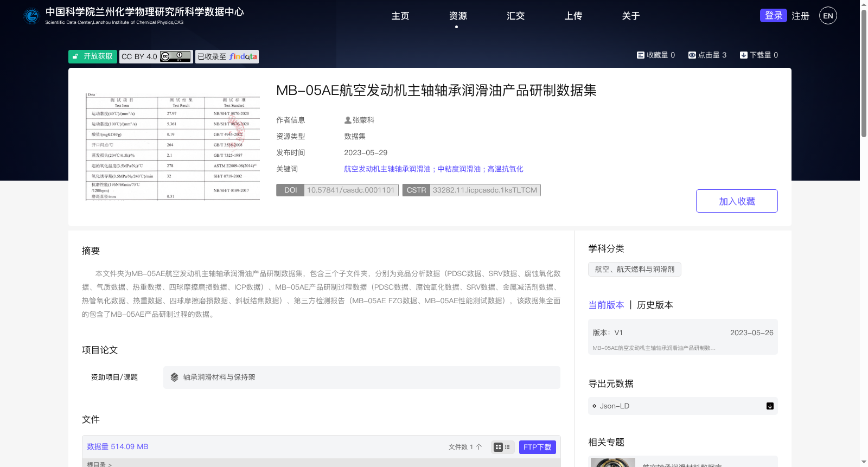The image size is (868, 467).
Task: Click the 根目录 breadcrumb
Action: pos(99,464)
